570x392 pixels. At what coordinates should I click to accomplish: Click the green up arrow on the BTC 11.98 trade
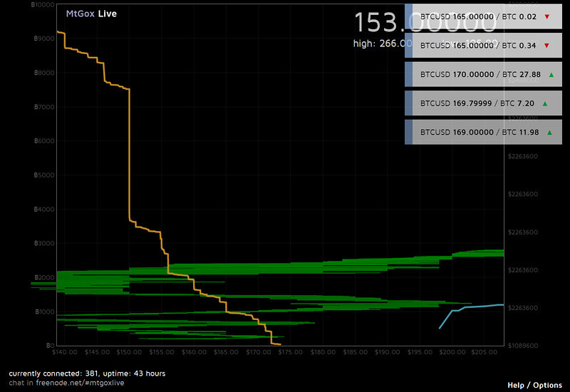point(549,133)
